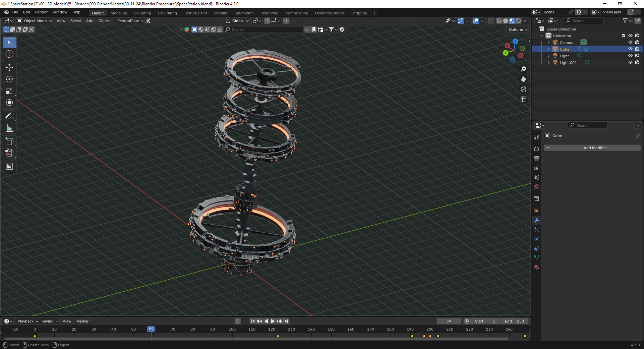Choose the Select Box tool
Screen dimensions: 644x349
[9, 42]
